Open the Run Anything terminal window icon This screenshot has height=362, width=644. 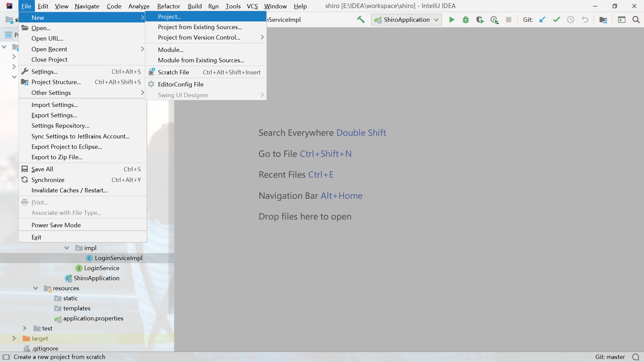pyautogui.click(x=622, y=20)
